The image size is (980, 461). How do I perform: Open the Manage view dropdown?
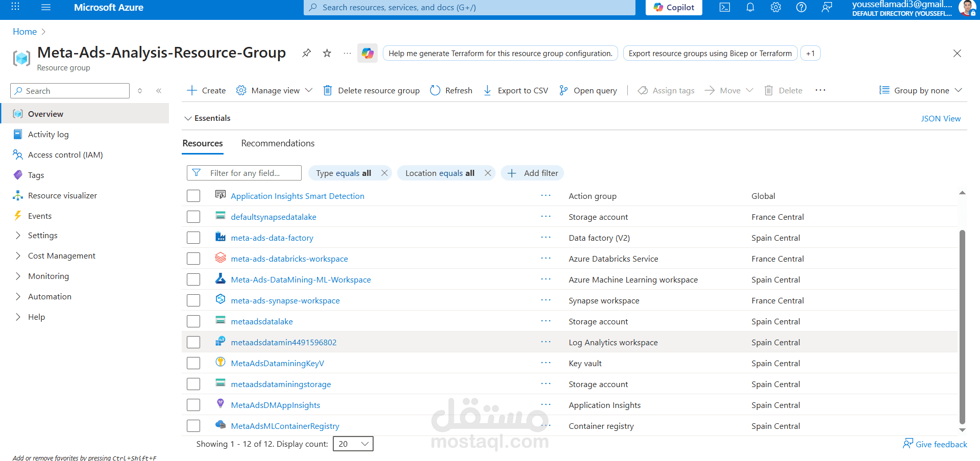point(274,90)
